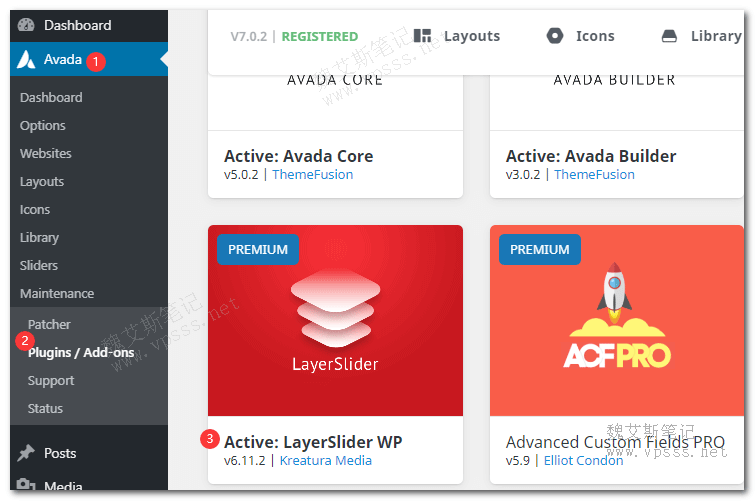Click the LayerSlider plugin thumbnail

click(335, 320)
